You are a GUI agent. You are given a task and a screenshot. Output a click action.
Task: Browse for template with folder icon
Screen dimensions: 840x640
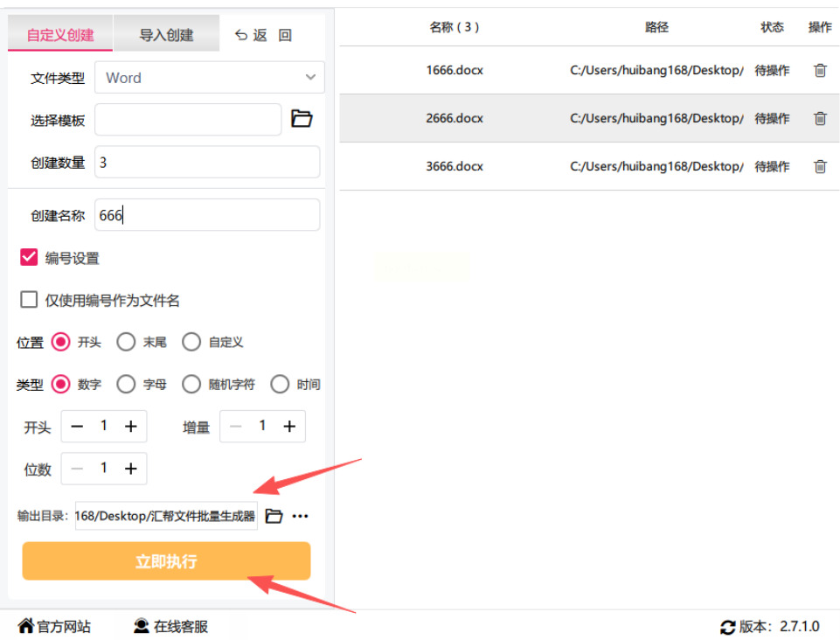coord(302,118)
